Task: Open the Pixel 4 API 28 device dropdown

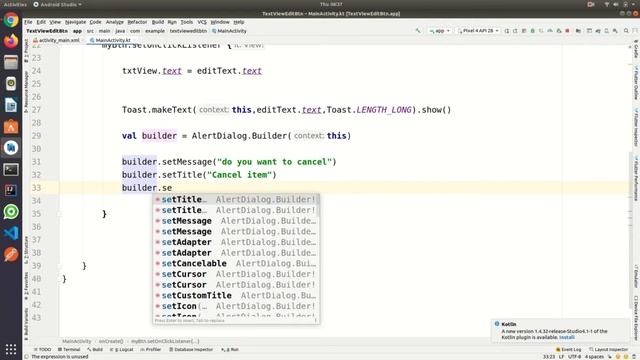Action: [478, 31]
